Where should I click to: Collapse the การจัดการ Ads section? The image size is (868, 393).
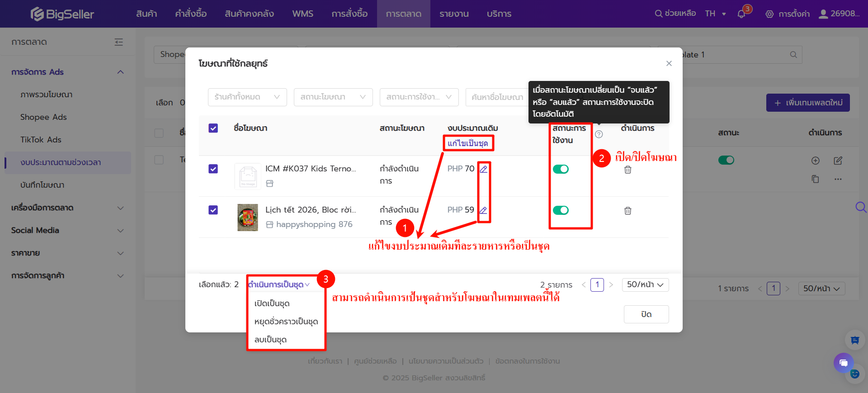tap(68, 72)
